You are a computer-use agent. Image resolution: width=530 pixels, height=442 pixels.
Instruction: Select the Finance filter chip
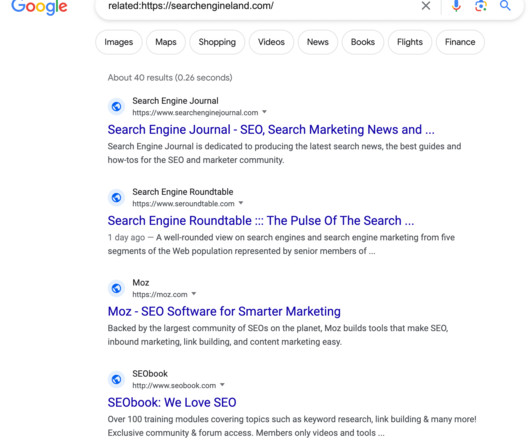[x=460, y=42]
